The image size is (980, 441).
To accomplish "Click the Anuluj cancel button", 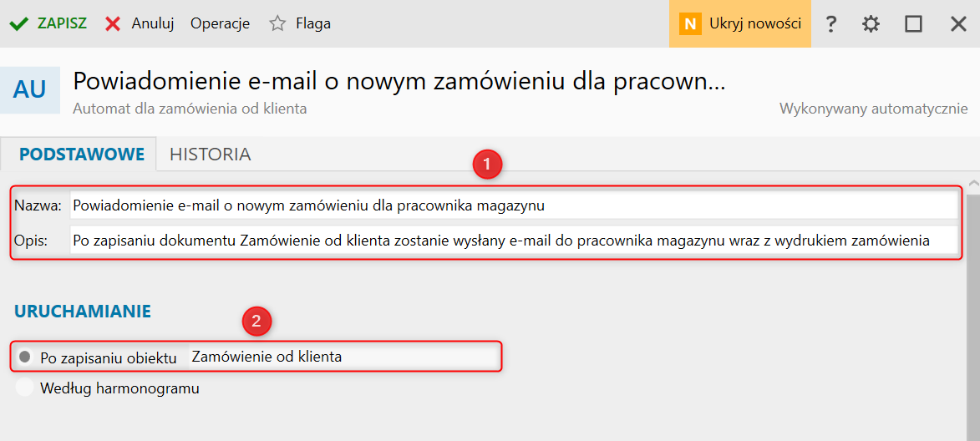I will [x=140, y=23].
